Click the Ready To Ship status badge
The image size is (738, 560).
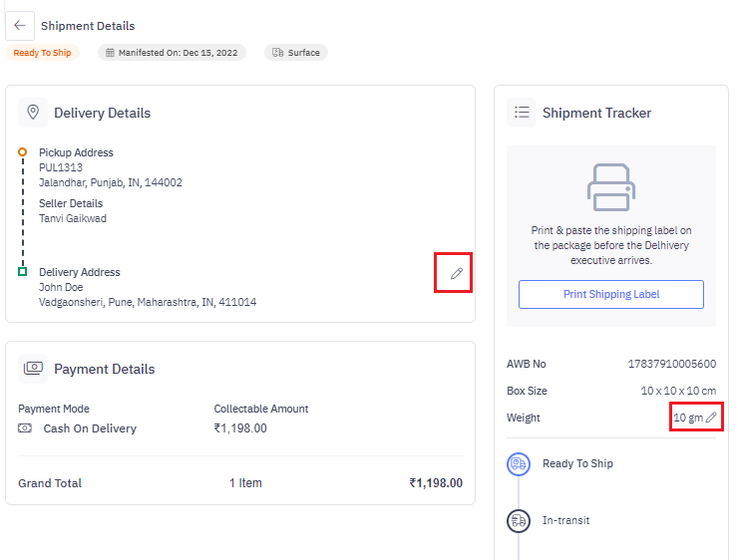42,53
